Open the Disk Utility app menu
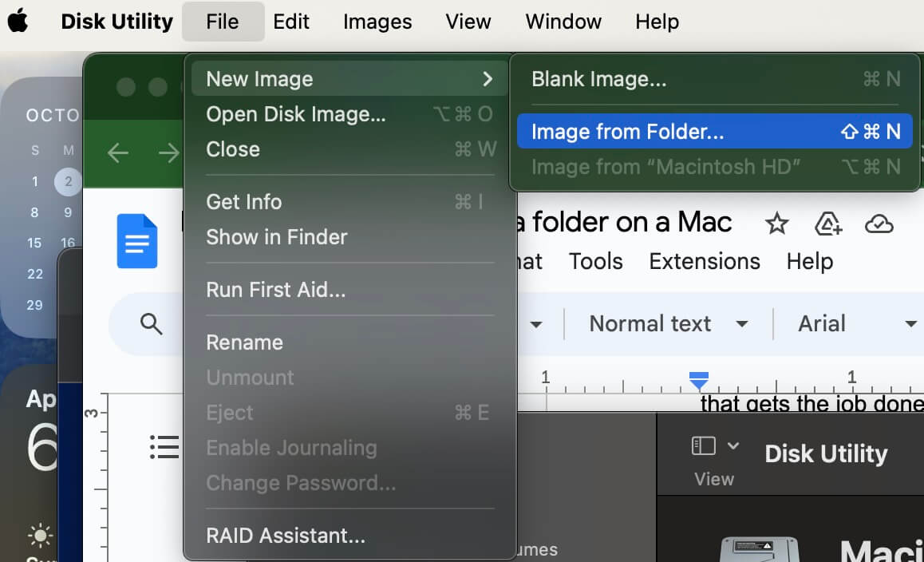Screen dimensions: 924x562 point(116,22)
